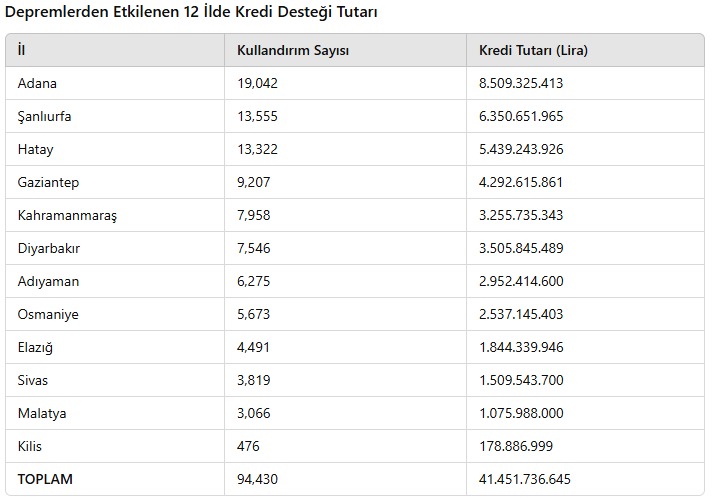Click the table title about Kredi Desteği
The height and width of the screenshot is (504, 722).
tap(191, 12)
